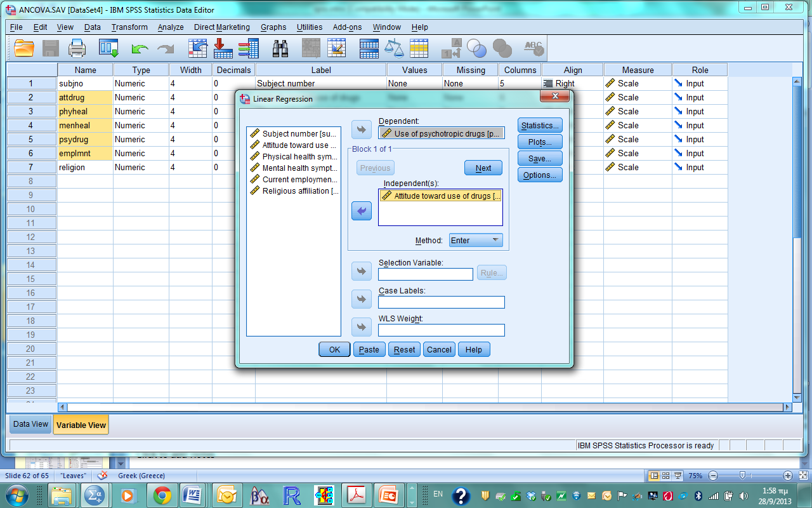The width and height of the screenshot is (812, 508).
Task: Click the Find binoculars icon
Action: coord(280,48)
